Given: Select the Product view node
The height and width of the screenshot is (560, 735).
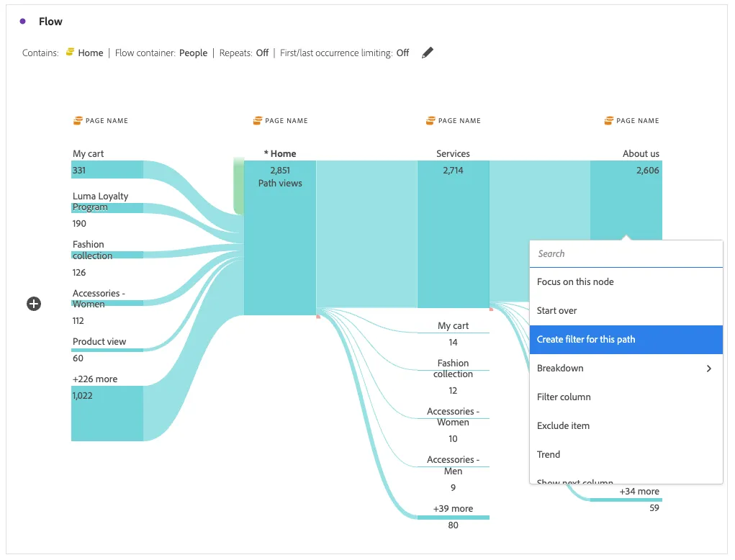Looking at the screenshot, I should point(107,350).
